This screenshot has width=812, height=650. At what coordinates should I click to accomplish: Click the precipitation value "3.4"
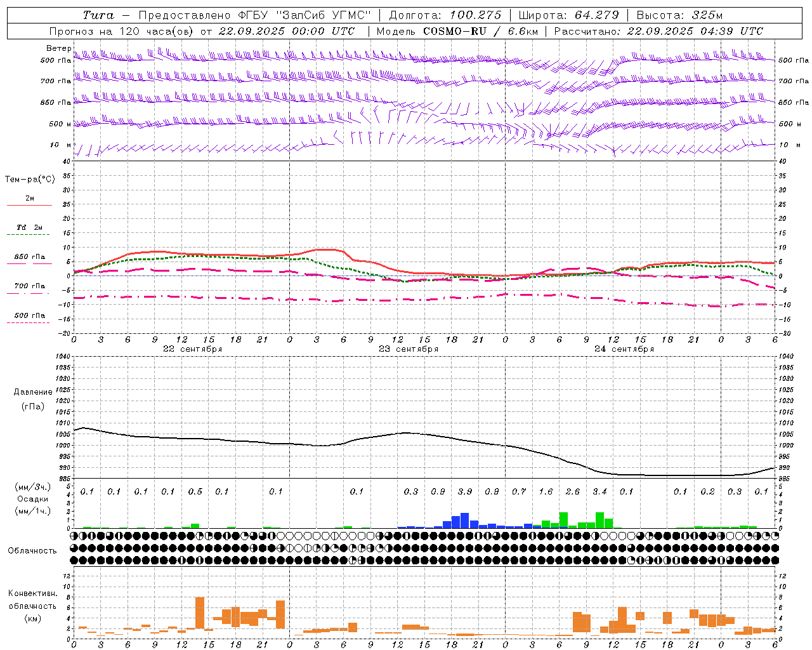[x=599, y=492]
